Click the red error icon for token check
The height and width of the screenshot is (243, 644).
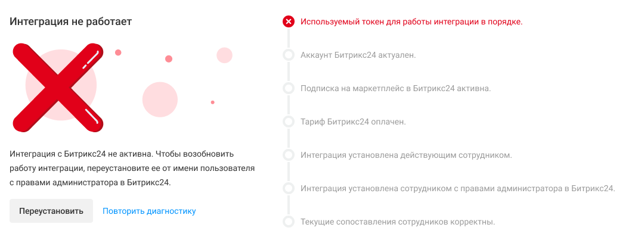[x=289, y=22]
